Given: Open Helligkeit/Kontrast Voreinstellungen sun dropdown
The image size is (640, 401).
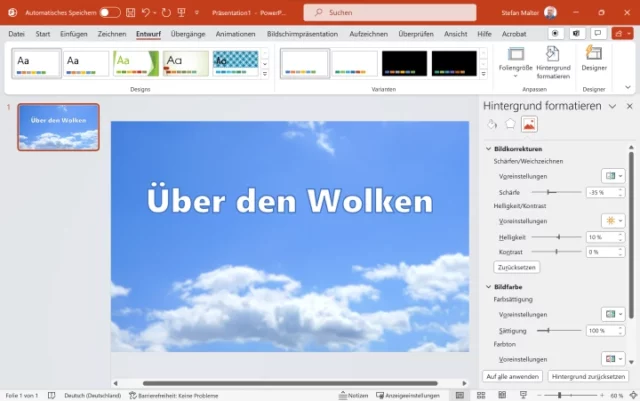Looking at the screenshot, I should (613, 221).
